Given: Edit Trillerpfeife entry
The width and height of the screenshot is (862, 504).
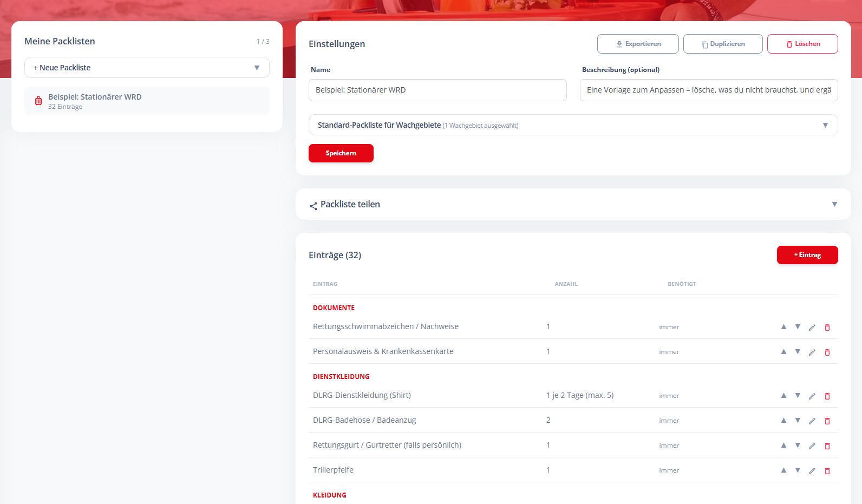Looking at the screenshot, I should pyautogui.click(x=812, y=471).
